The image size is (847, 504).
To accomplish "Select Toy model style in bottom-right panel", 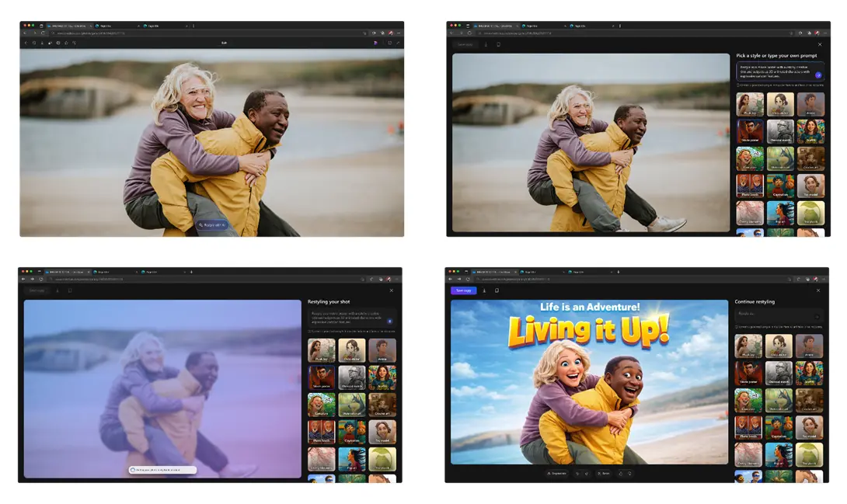I will point(810,428).
